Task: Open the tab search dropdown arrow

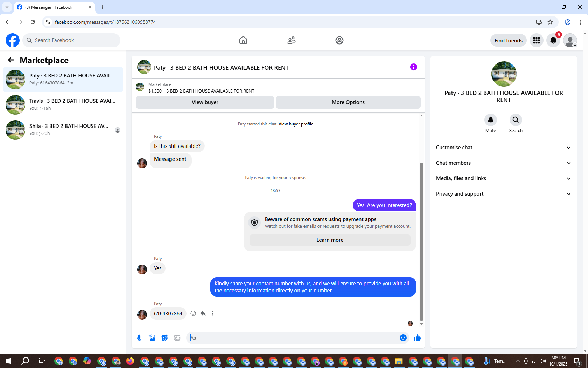Action: (x=7, y=7)
